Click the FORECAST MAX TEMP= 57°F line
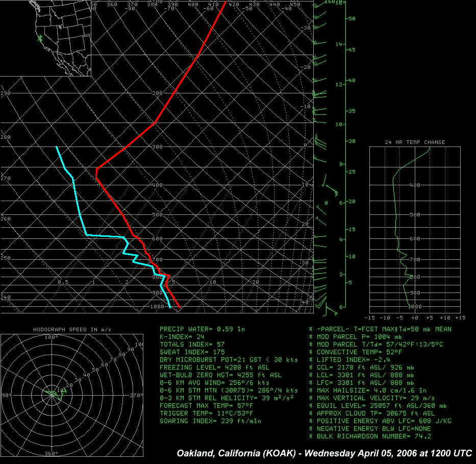The image size is (476, 464). tap(207, 406)
